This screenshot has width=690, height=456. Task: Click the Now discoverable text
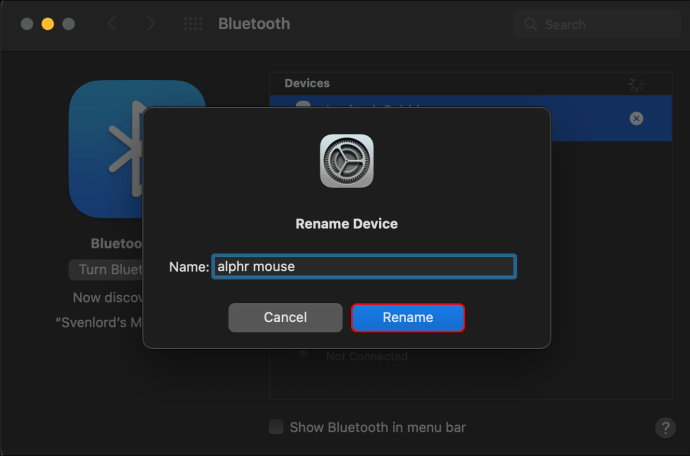point(108,298)
